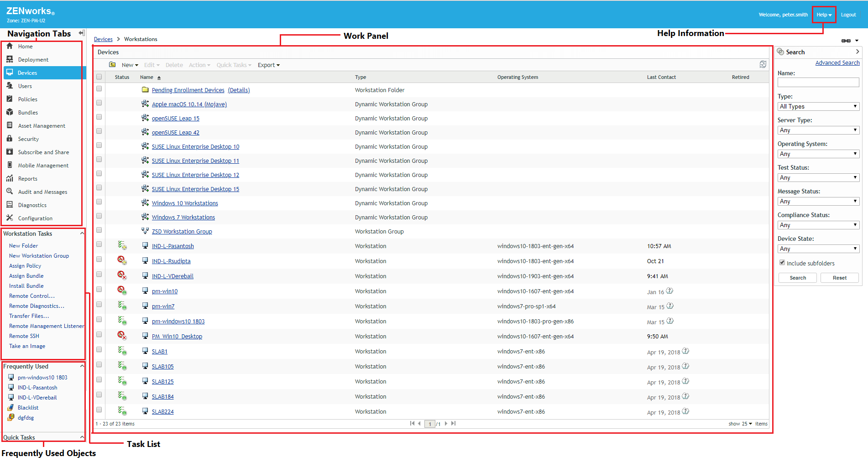Toggle the Include subfolders checkbox
Screen dimensions: 868x462
(x=782, y=263)
